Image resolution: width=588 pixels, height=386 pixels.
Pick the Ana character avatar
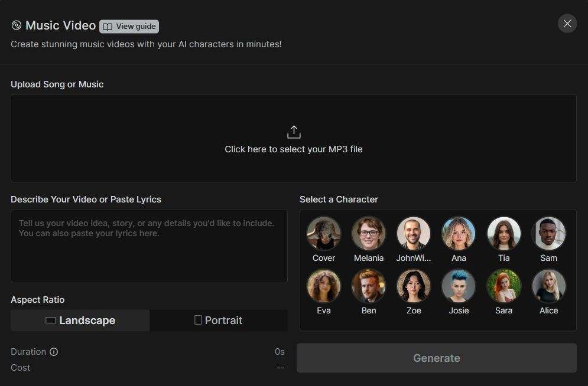(459, 233)
